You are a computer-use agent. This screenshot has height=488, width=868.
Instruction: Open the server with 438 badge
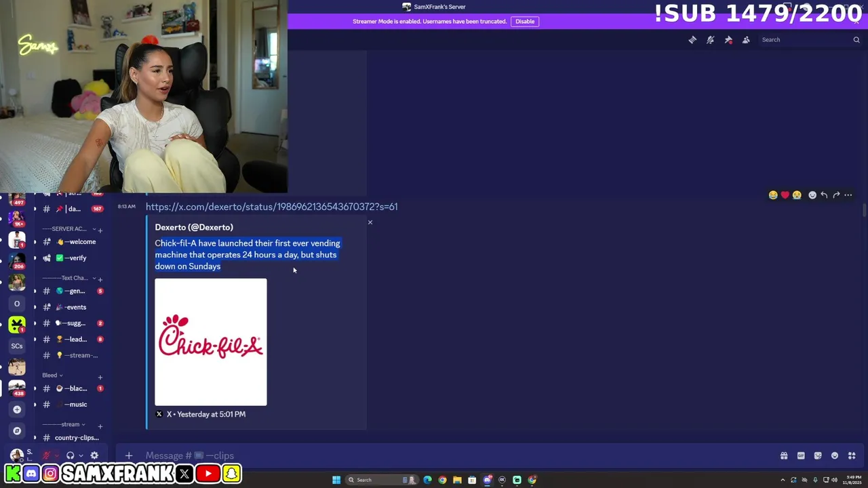[x=17, y=388]
